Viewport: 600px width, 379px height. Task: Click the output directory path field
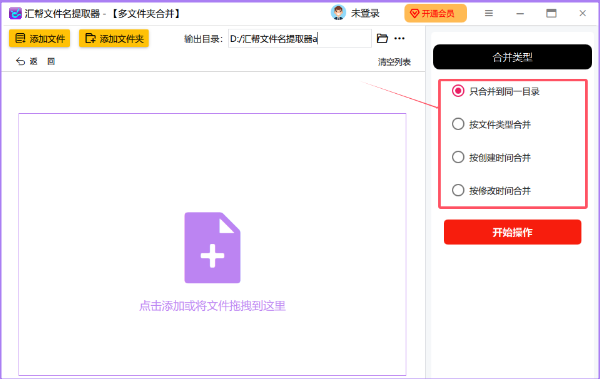pyautogui.click(x=300, y=39)
